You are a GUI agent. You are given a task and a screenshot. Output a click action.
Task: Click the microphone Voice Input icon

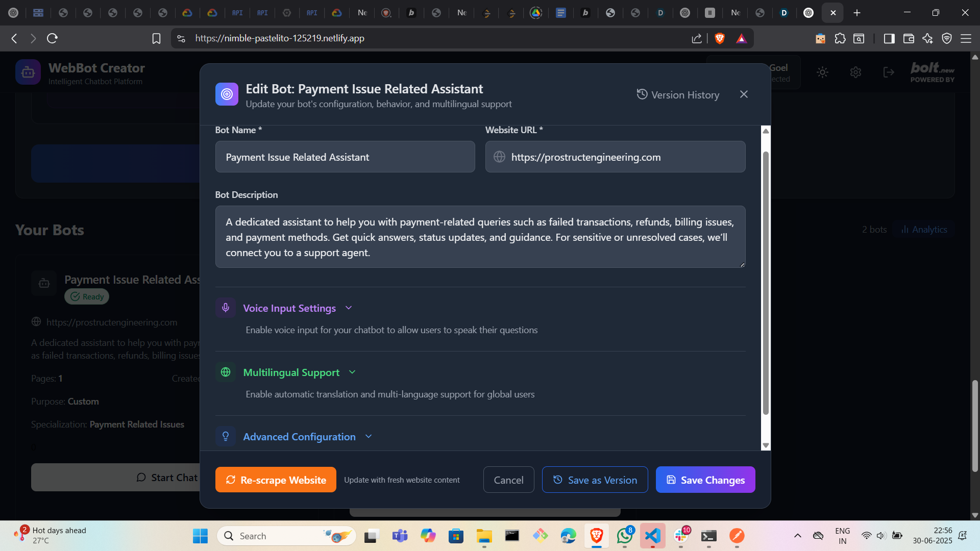(226, 308)
